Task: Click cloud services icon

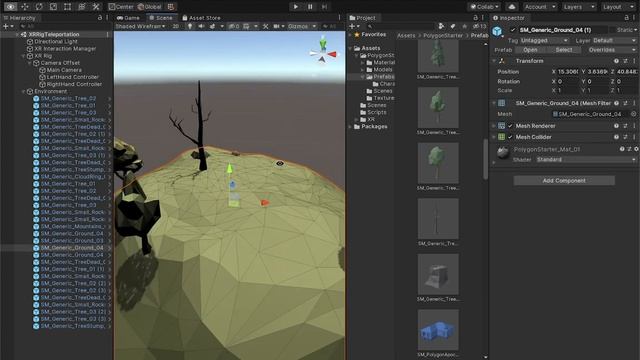Action: [511, 7]
